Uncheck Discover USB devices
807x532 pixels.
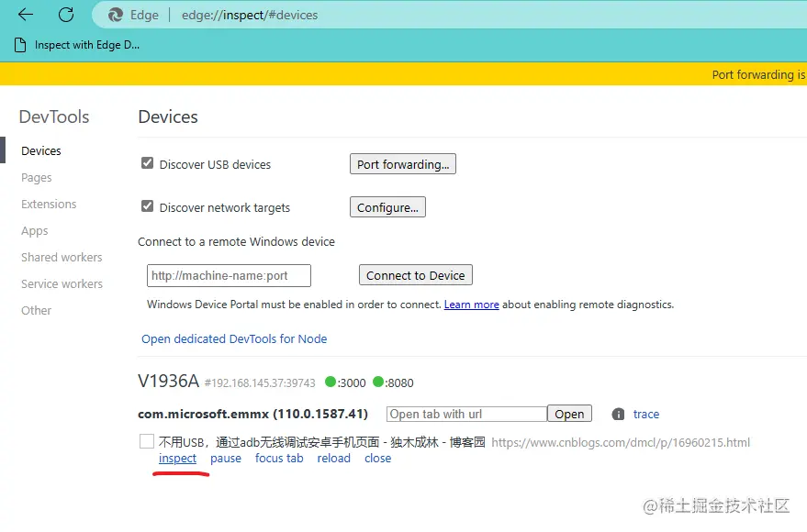(147, 163)
